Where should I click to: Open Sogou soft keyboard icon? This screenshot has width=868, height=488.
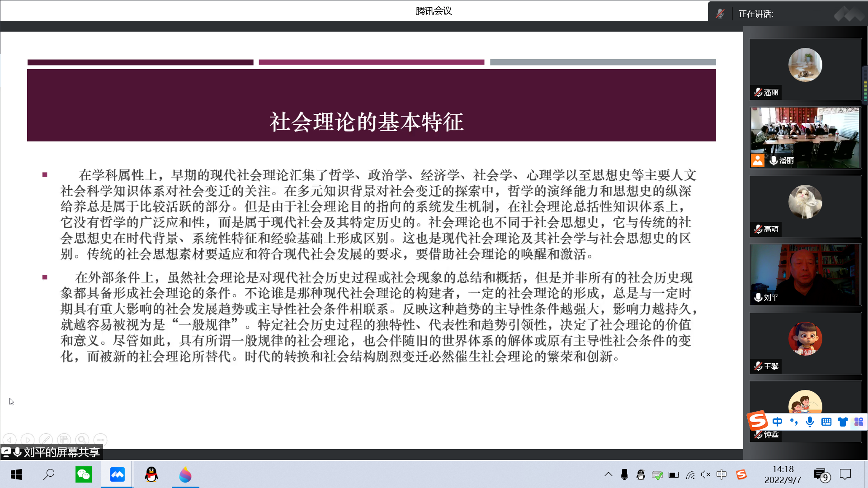(x=826, y=422)
